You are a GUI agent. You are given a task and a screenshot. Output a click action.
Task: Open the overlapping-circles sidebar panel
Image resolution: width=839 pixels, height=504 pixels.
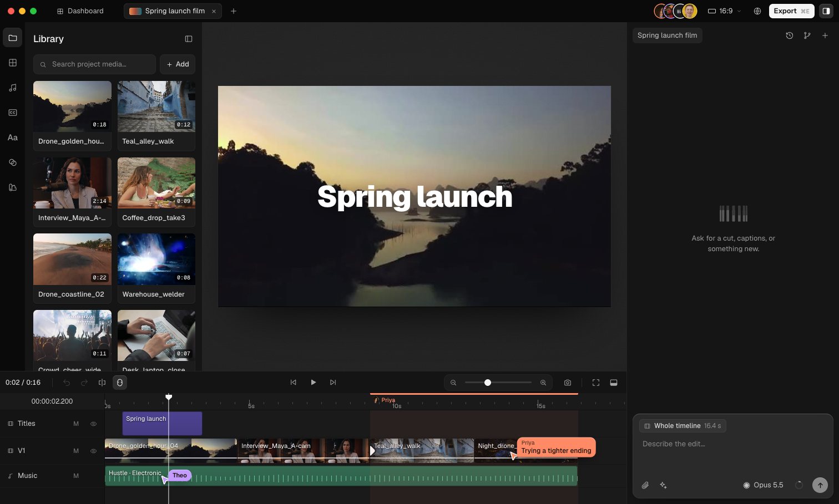(x=13, y=162)
